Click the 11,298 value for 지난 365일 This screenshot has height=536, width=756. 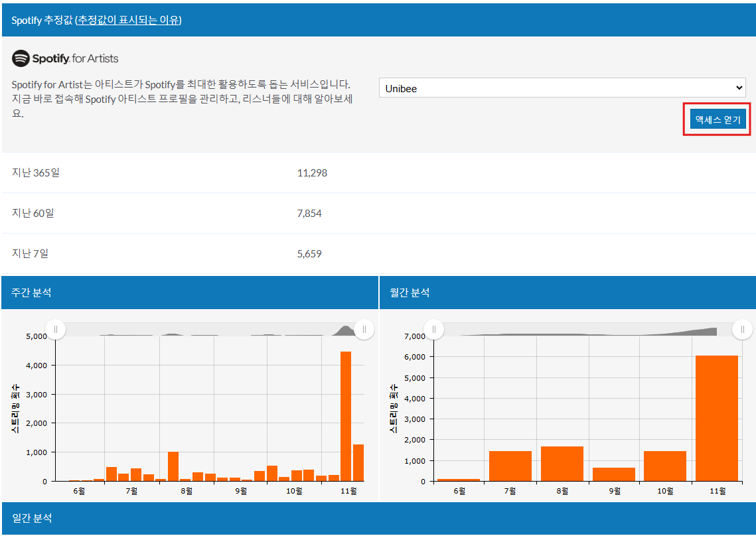click(x=312, y=172)
